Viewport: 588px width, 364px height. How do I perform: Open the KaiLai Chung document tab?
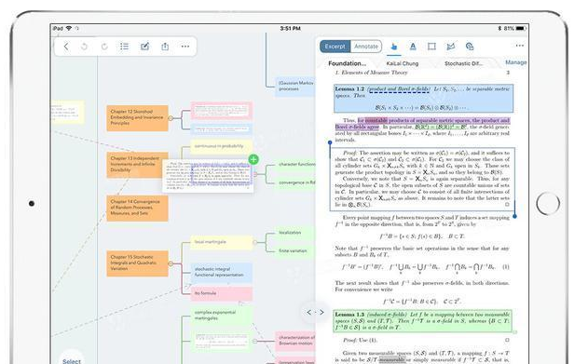(x=402, y=63)
